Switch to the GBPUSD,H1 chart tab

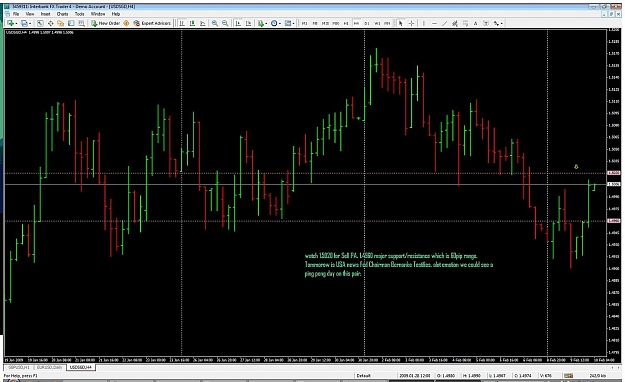[19, 367]
